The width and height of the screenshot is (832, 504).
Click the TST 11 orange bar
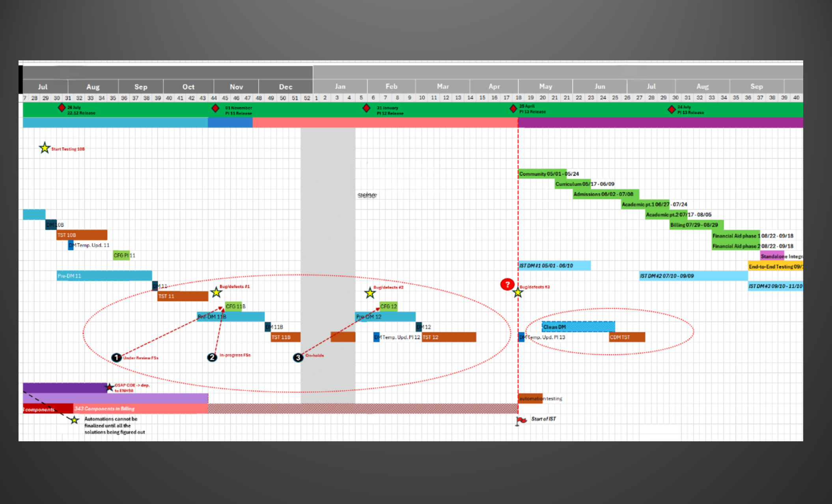point(183,296)
